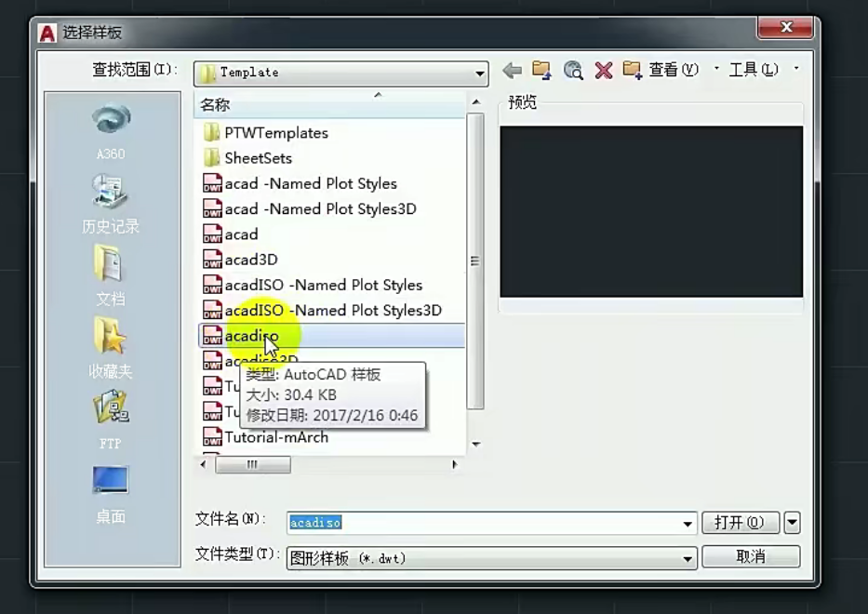The image size is (868, 614).
Task: Open the SheetSets folder name
Action: (258, 158)
